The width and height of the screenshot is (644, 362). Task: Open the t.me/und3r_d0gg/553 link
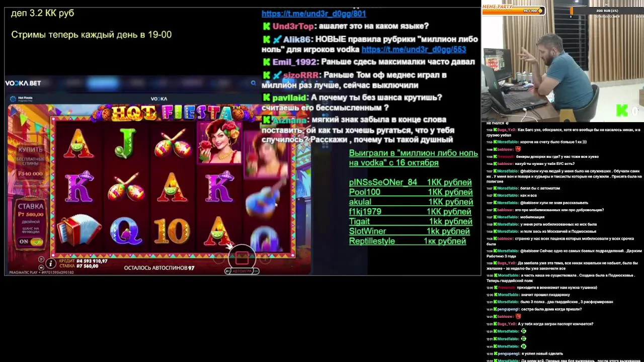[x=414, y=49]
